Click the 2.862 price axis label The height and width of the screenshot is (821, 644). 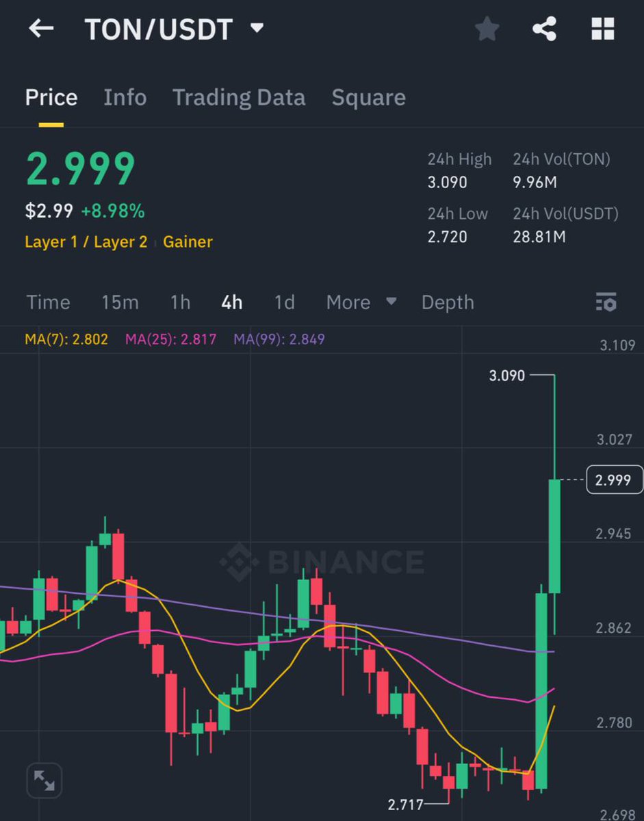point(614,628)
